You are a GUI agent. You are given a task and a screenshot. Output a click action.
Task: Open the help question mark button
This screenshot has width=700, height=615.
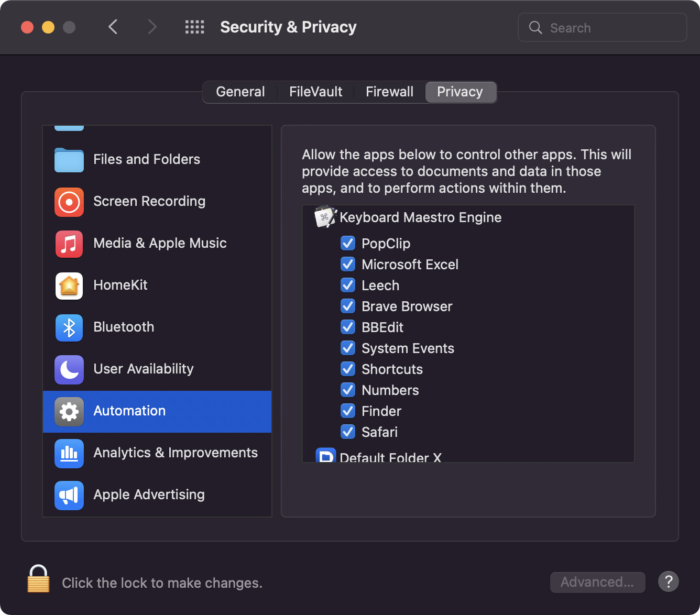click(669, 582)
